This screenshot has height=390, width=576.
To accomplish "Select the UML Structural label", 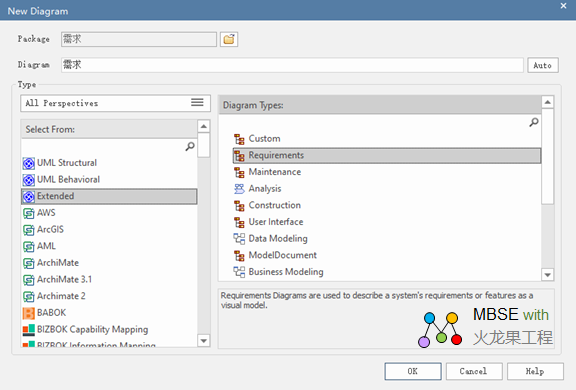I will point(67,163).
